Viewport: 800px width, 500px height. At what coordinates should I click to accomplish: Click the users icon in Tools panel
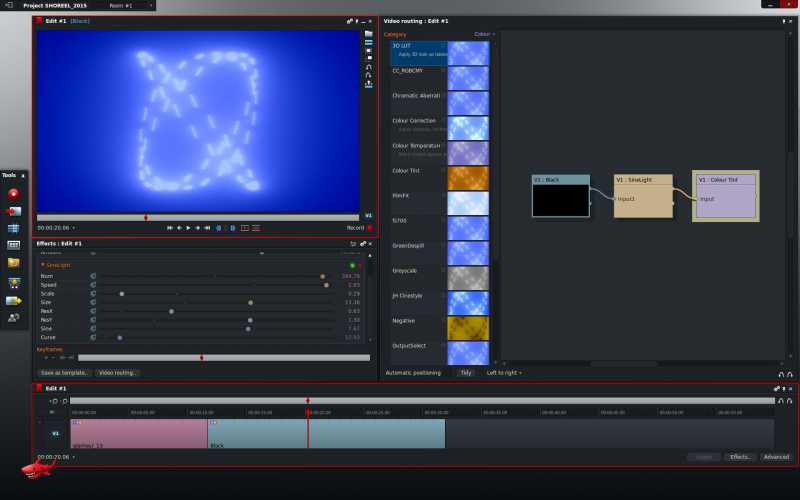14,317
